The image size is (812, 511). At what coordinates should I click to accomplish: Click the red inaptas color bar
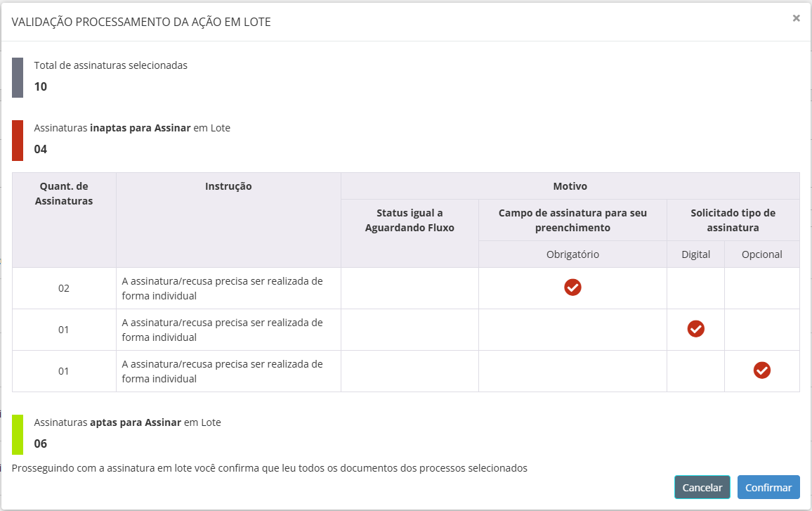[18, 140]
